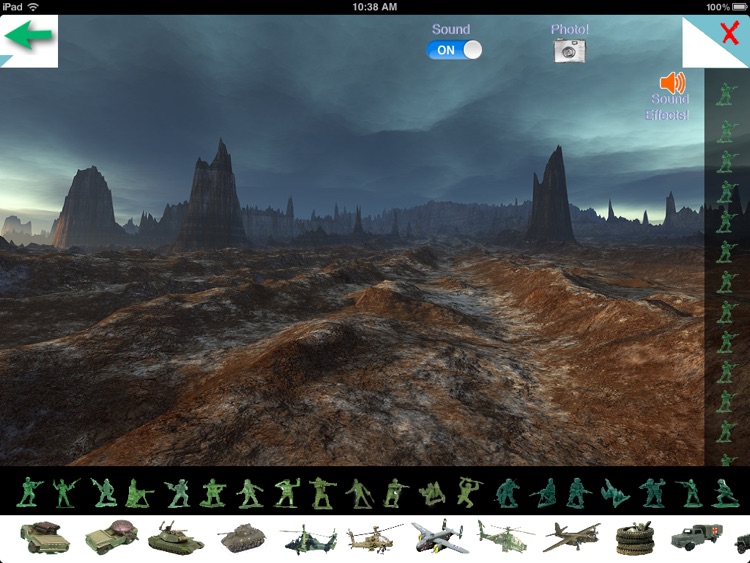The image size is (750, 563).
Task: Select the green anti-aircraft tank
Action: coord(176,539)
